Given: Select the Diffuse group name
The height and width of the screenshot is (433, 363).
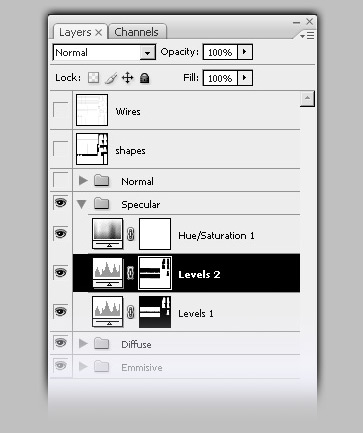Looking at the screenshot, I should click(x=136, y=344).
